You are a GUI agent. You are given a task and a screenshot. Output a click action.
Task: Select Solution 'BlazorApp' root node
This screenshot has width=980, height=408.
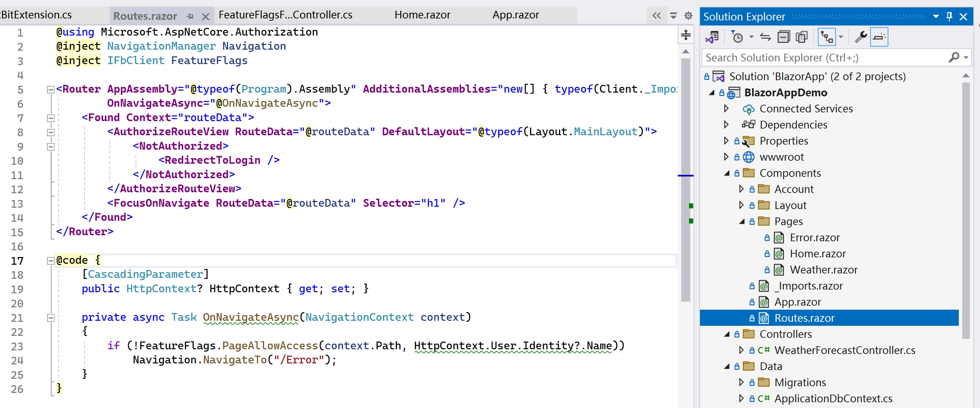817,76
